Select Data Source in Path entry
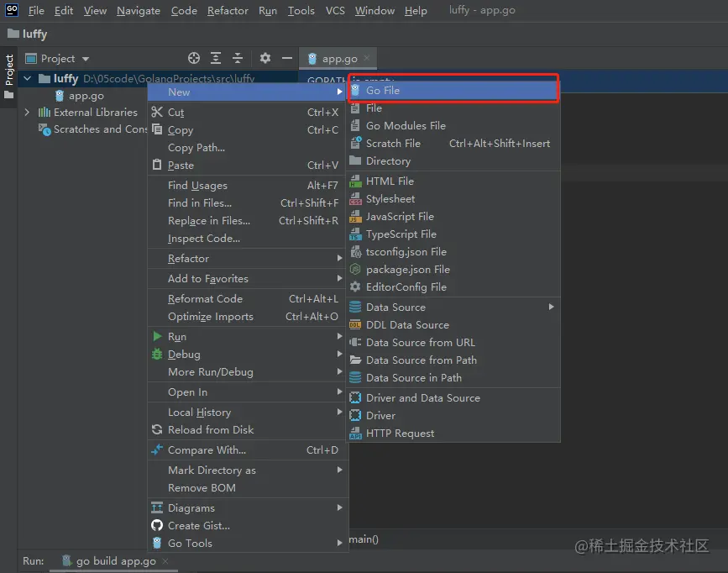Image resolution: width=728 pixels, height=573 pixels. point(453,377)
